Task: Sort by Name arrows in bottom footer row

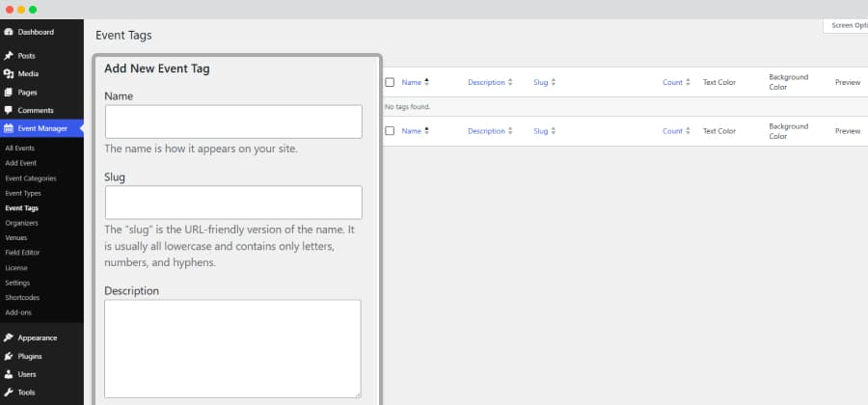Action: point(427,131)
